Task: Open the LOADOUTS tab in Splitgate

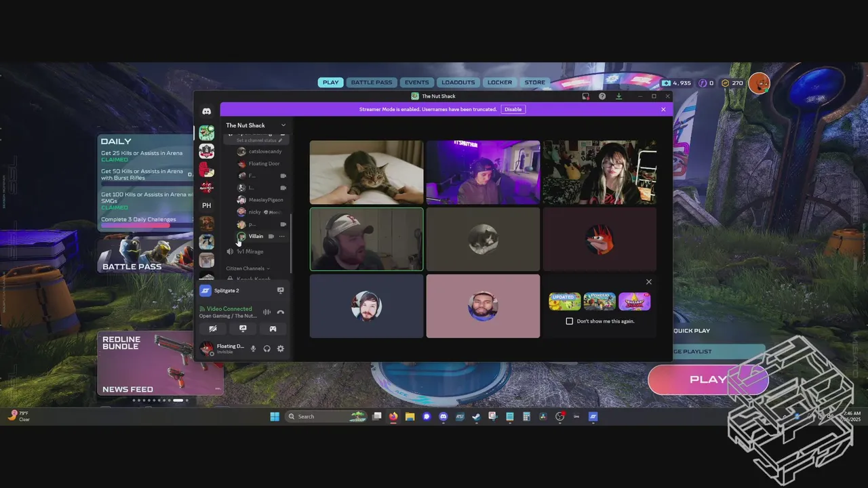Action: click(x=458, y=83)
